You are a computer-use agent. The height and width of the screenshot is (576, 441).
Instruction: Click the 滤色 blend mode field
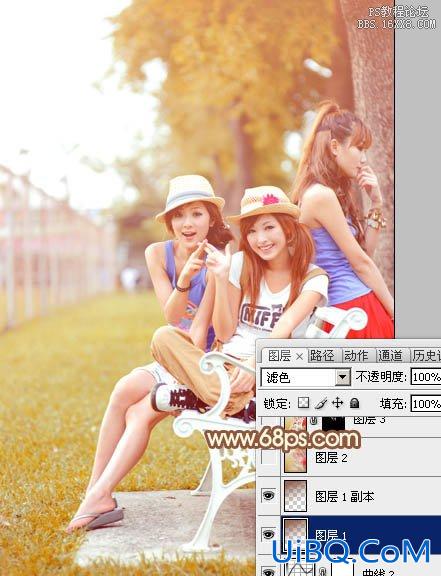[x=305, y=377]
